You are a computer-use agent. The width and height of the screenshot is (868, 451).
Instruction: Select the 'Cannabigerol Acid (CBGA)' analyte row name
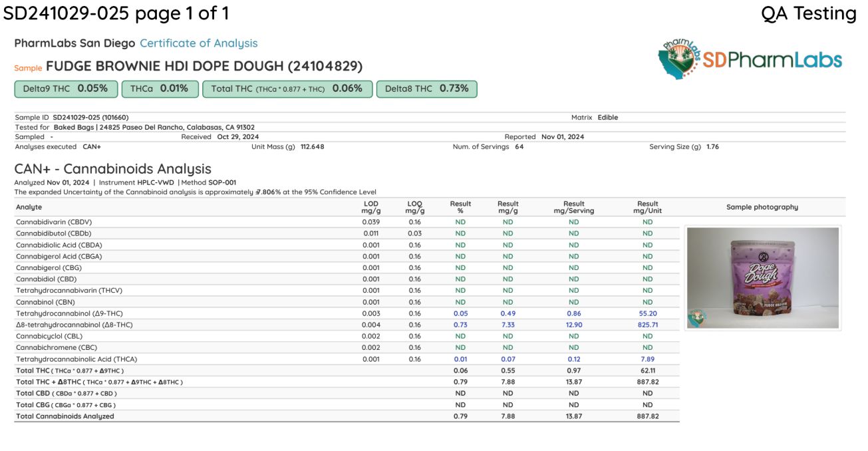tap(59, 256)
